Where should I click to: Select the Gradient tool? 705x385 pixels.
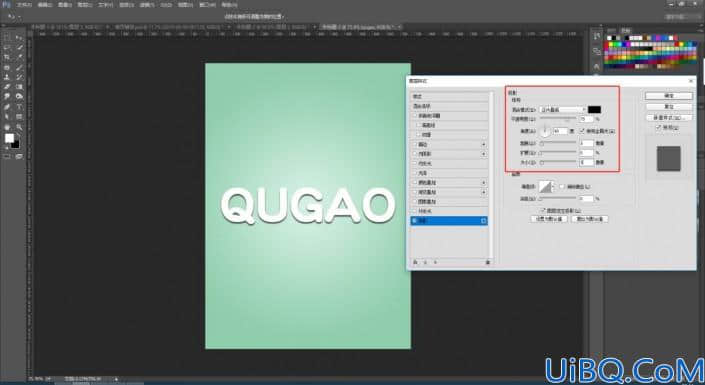pyautogui.click(x=19, y=87)
